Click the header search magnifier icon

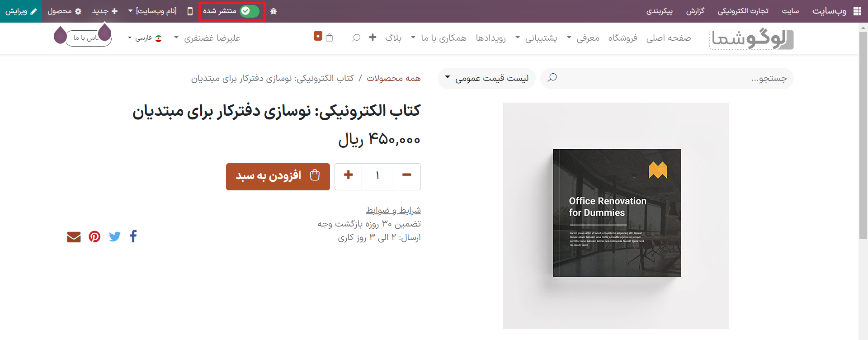356,38
